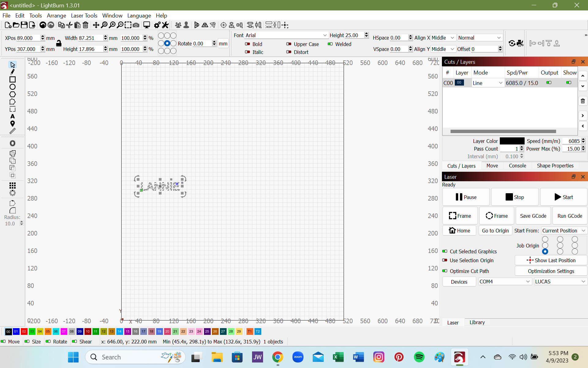Image resolution: width=588 pixels, height=368 pixels.
Task: Switch to the Console tab
Action: [517, 166]
